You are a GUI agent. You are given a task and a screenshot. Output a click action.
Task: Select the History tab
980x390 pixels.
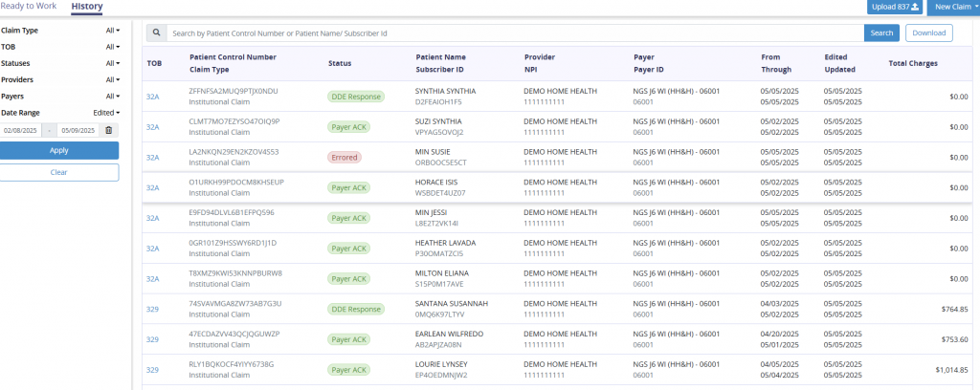[x=87, y=7]
